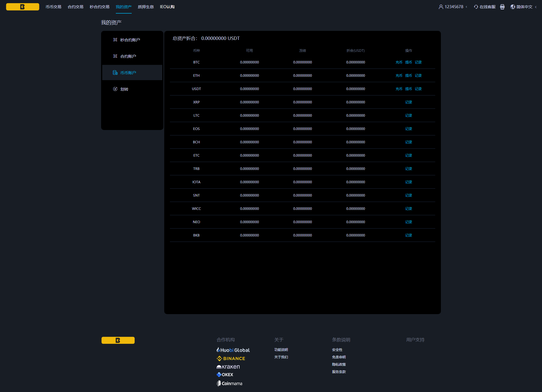Open 安全性 footer link

[x=337, y=350]
